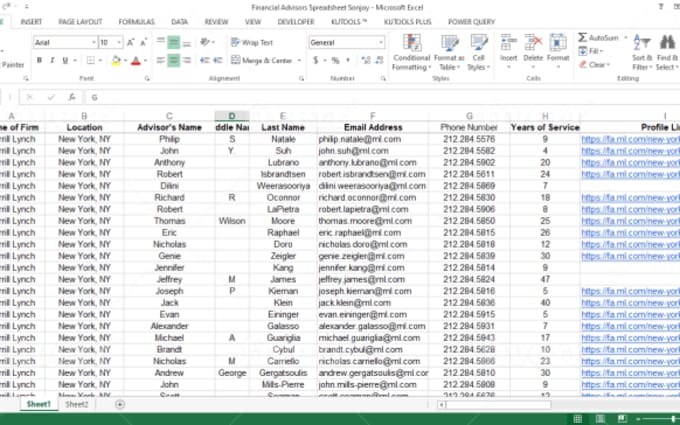Click AutoSum
The width and height of the screenshot is (680, 425).
(599, 38)
